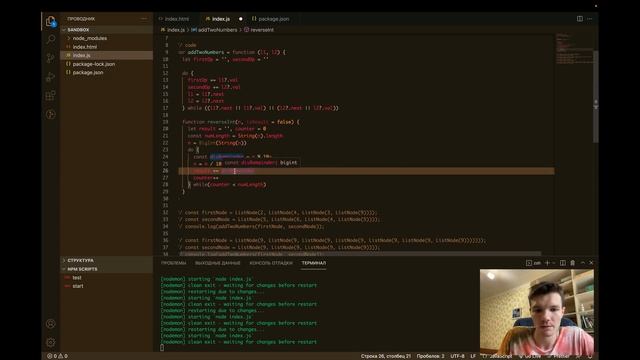
Task: Maximize the panel with chevron-up icon
Action: 582,263
